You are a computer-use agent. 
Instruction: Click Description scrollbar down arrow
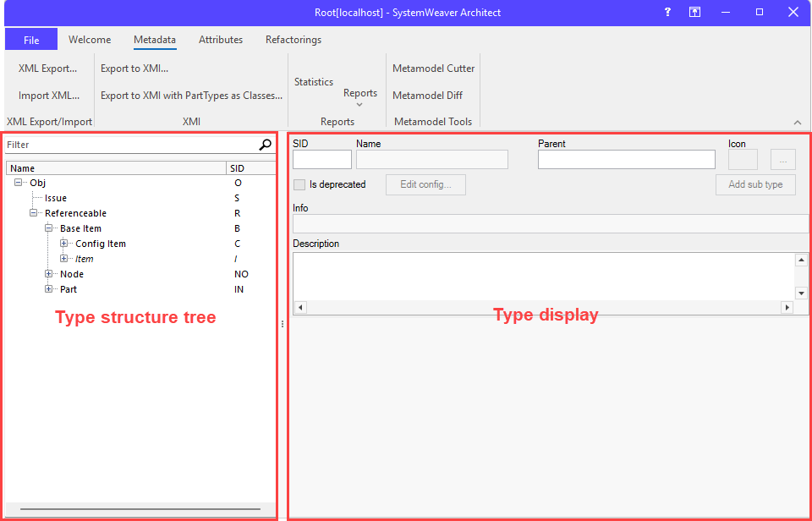pos(801,293)
